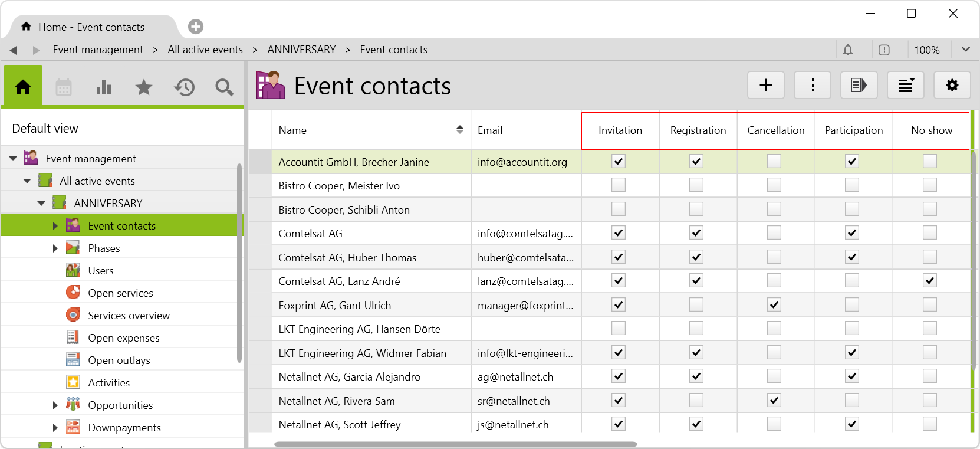Image resolution: width=980 pixels, height=449 pixels.
Task: Open the statistics bar chart icon
Action: 104,88
